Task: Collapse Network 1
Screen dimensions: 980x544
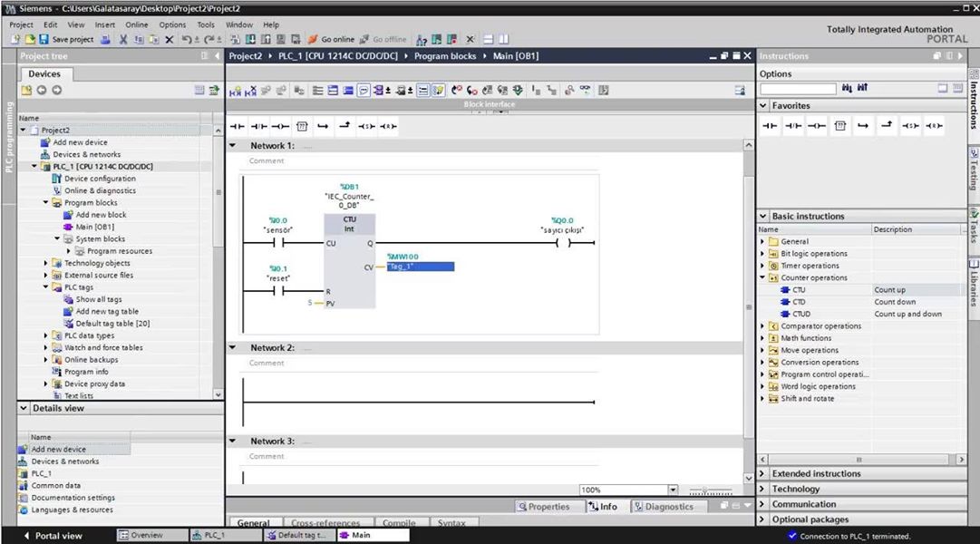Action: tap(232, 146)
